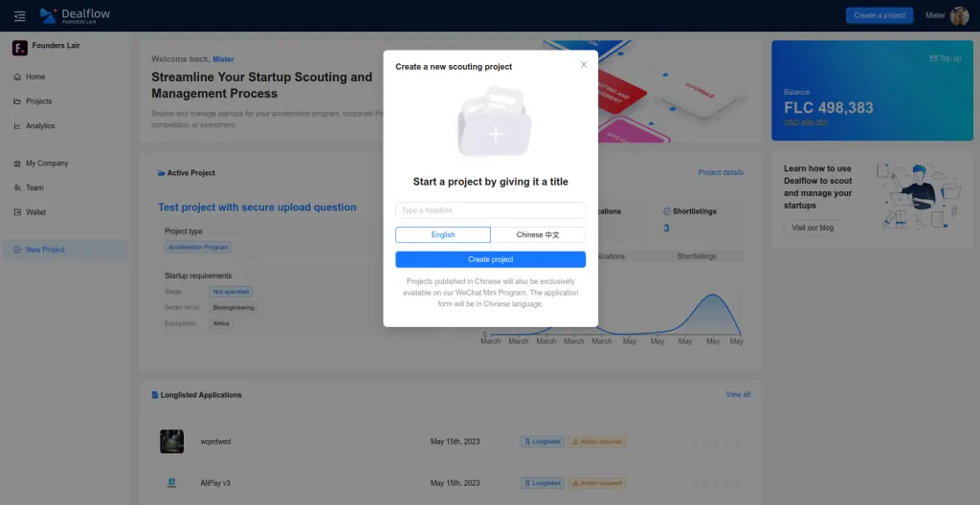Click Longlisted Applications document icon
The width and height of the screenshot is (980, 505).
click(x=155, y=395)
